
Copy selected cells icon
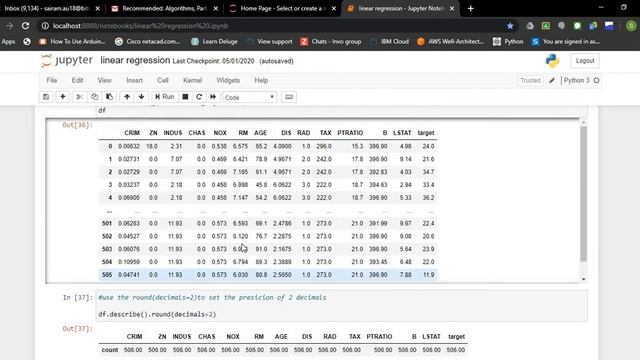94,97
